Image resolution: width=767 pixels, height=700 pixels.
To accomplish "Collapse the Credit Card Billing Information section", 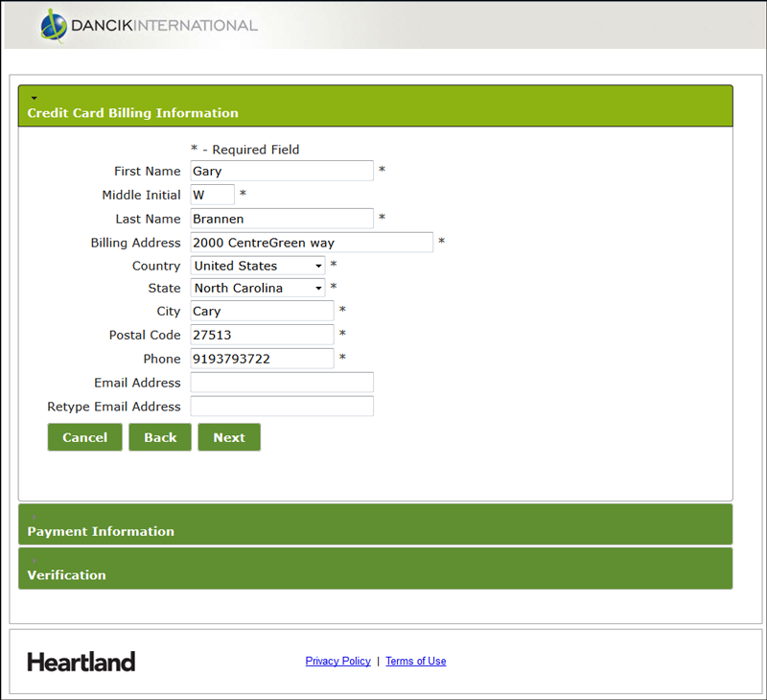I will (x=132, y=112).
